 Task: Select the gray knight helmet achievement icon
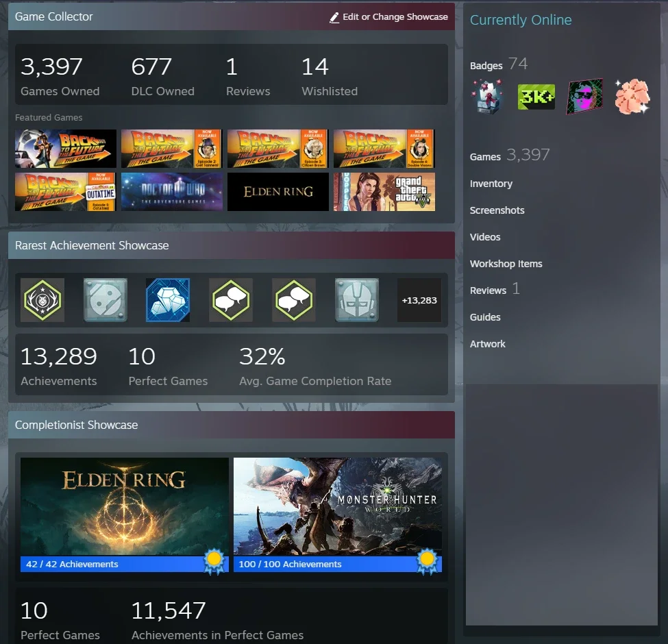pos(356,300)
